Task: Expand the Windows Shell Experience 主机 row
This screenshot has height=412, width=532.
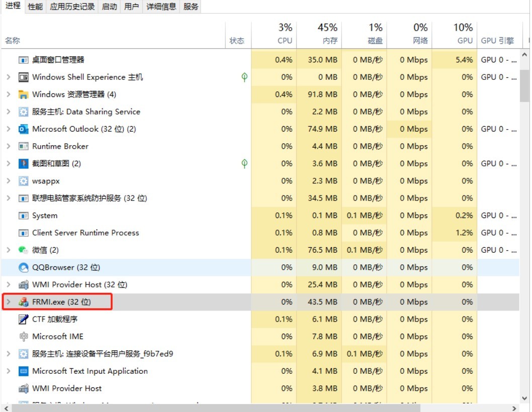Action: click(9, 77)
